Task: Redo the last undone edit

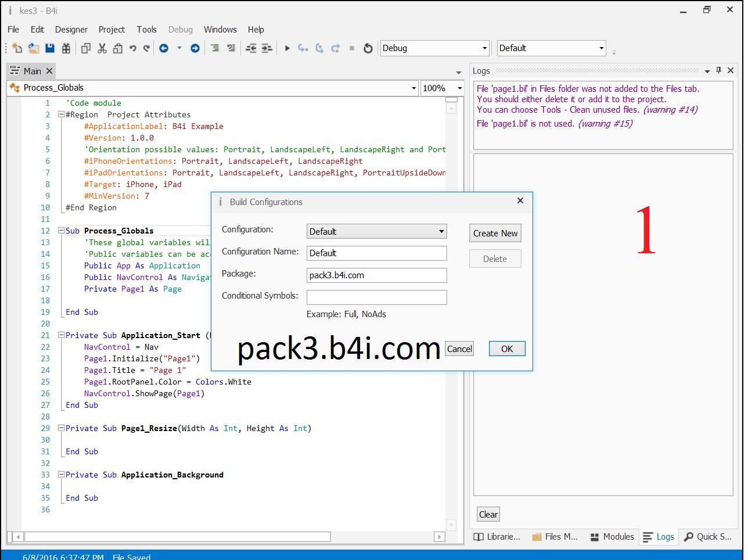Action: coord(146,48)
